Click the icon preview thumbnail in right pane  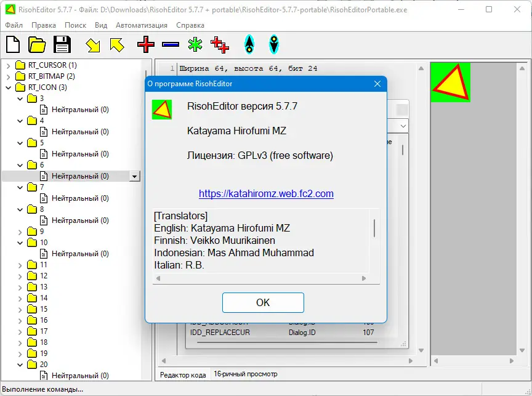click(x=451, y=82)
